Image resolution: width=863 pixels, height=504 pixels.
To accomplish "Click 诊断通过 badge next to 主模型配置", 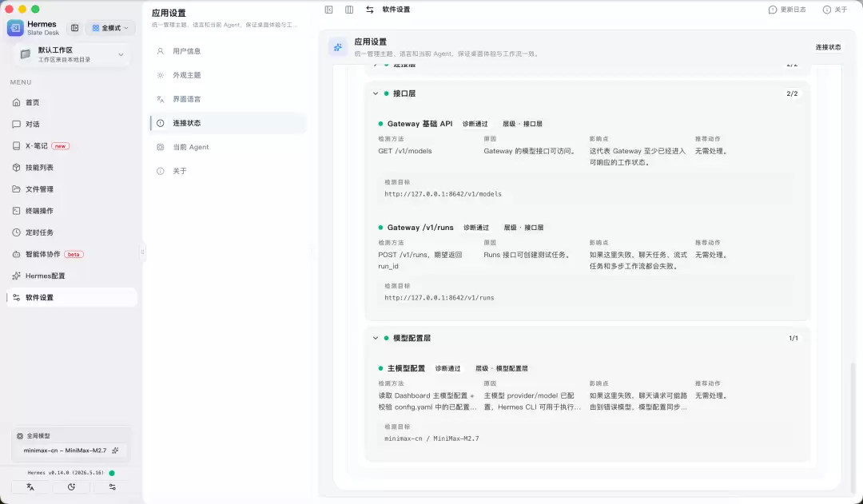I will pos(447,368).
